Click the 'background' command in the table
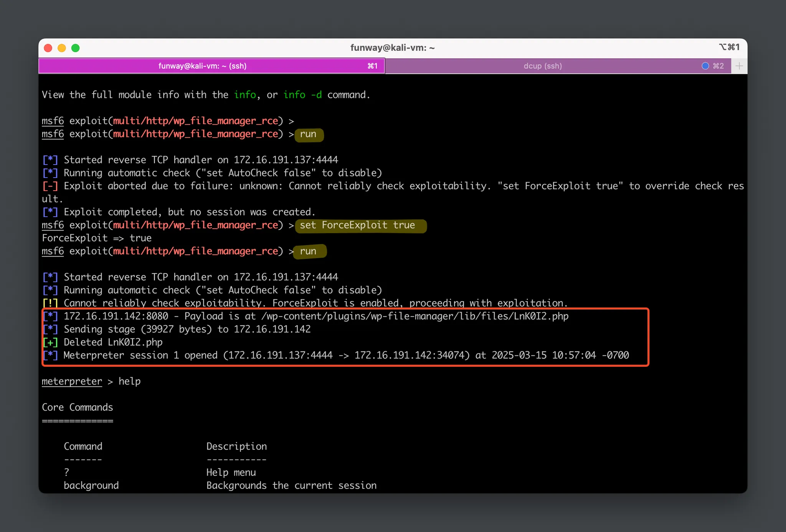786x532 pixels. (x=91, y=486)
